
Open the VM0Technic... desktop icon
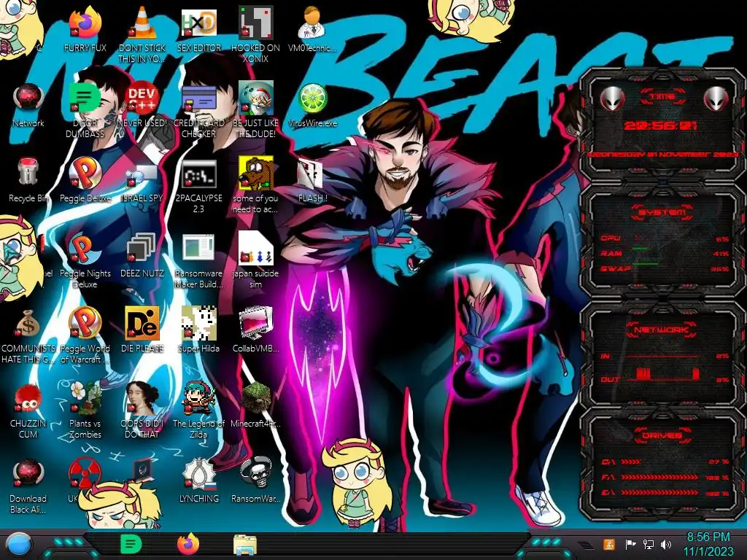(312, 24)
